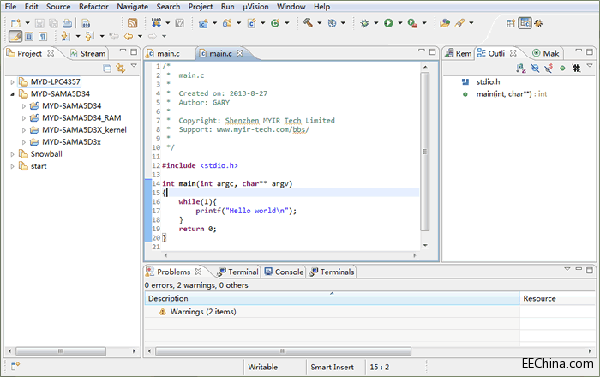
Task: Open the Debug configurations dropdown arrow
Action: [376, 23]
